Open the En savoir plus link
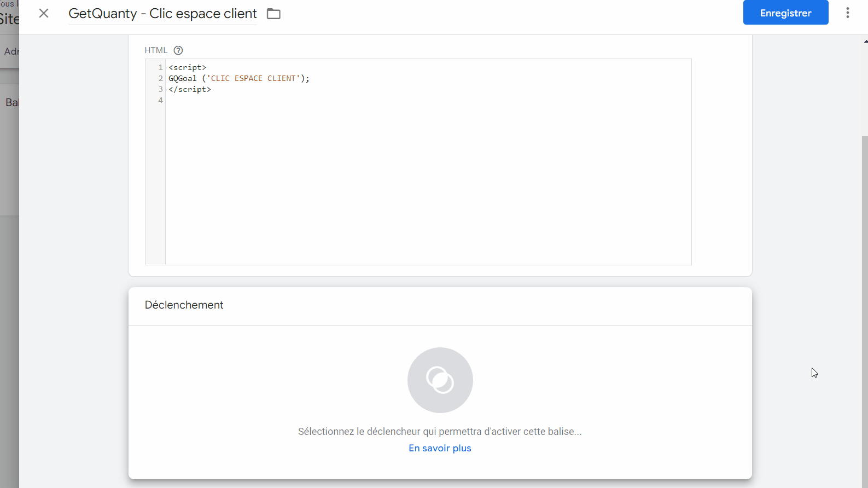This screenshot has height=488, width=868. [x=440, y=448]
